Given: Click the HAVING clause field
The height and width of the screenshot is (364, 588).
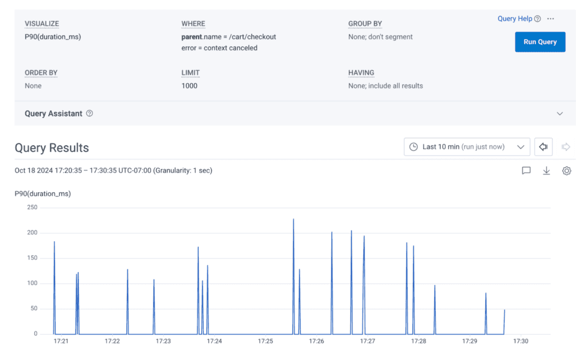Looking at the screenshot, I should [385, 86].
